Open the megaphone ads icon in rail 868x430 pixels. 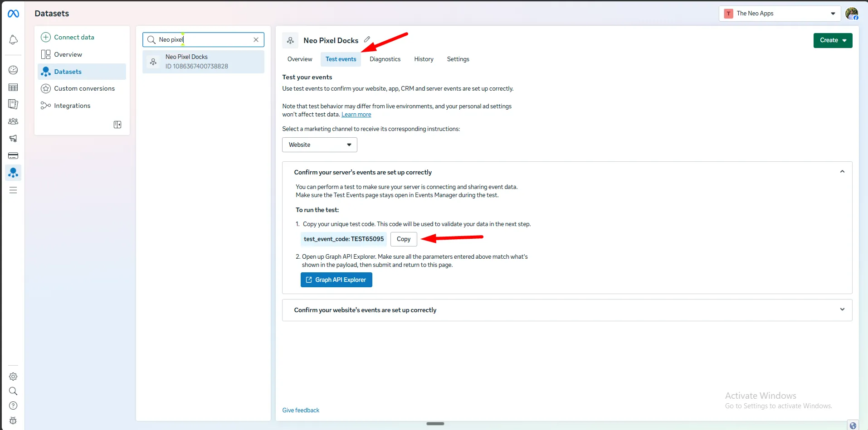pos(13,138)
